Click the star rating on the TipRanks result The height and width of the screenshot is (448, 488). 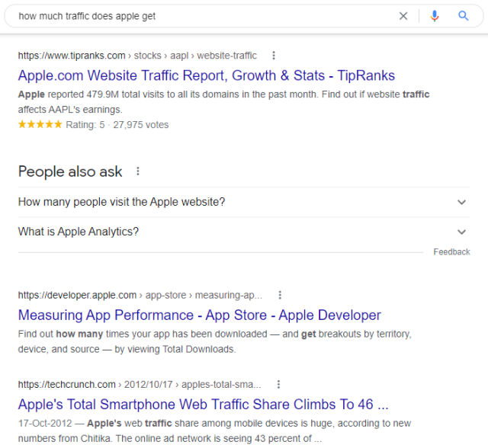[40, 125]
